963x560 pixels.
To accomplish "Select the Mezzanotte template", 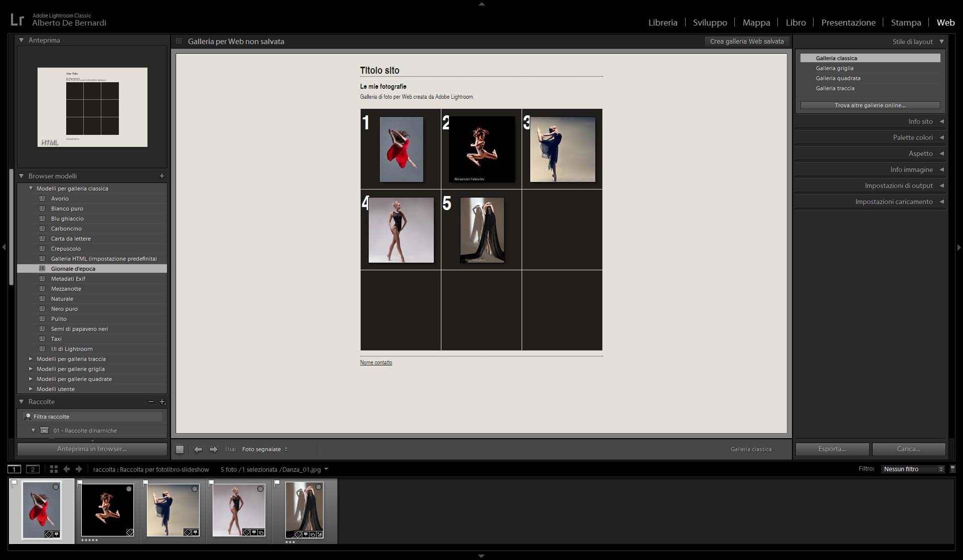I will coord(66,289).
